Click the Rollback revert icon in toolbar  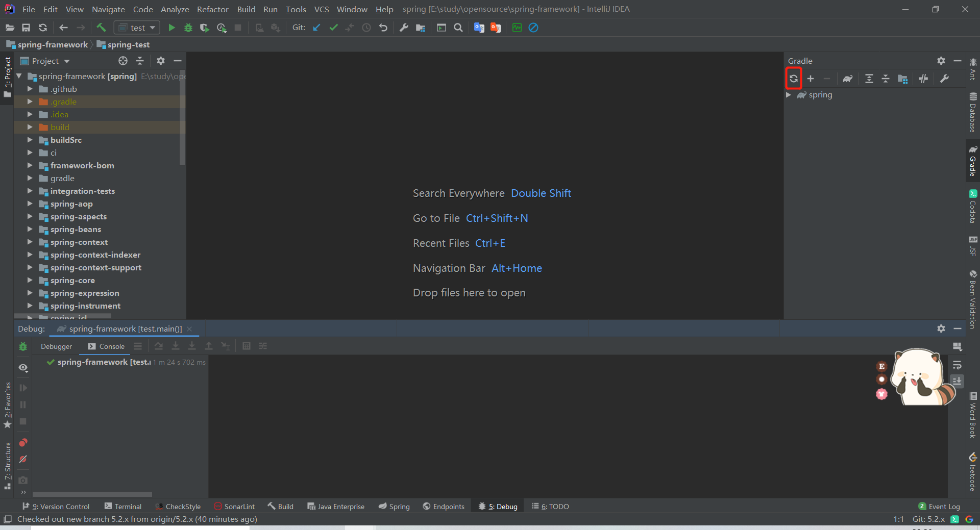pos(383,28)
